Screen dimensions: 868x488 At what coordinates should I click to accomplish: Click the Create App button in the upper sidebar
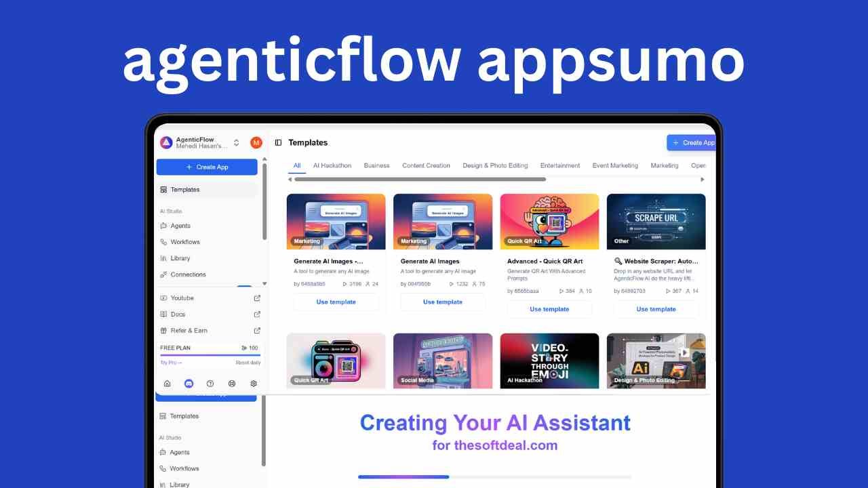tap(207, 167)
